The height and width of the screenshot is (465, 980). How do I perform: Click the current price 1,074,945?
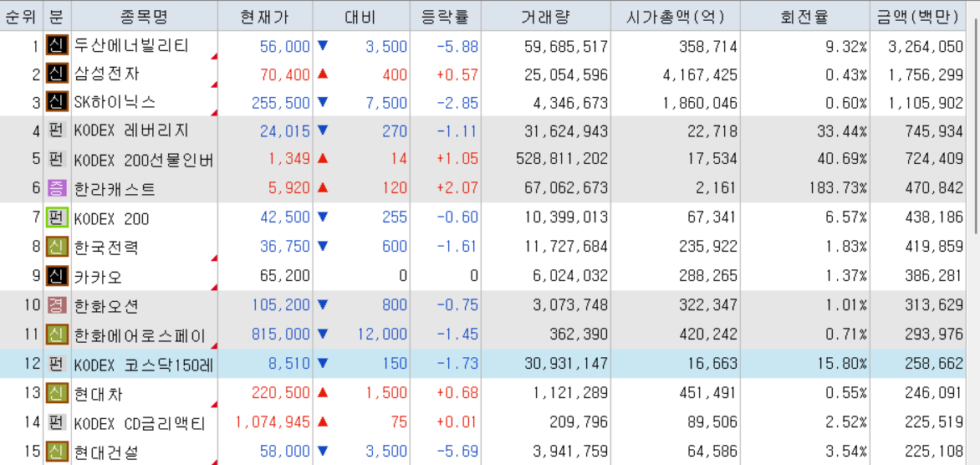pos(273,423)
